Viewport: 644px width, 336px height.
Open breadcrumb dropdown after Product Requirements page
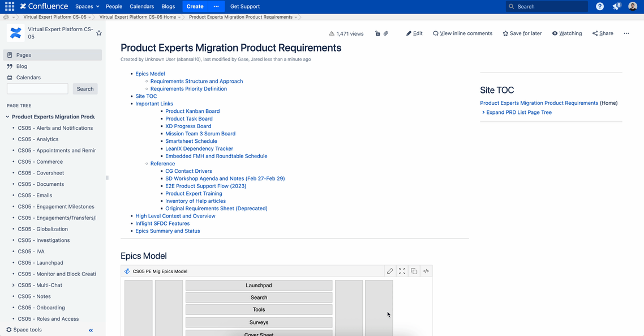(x=296, y=17)
